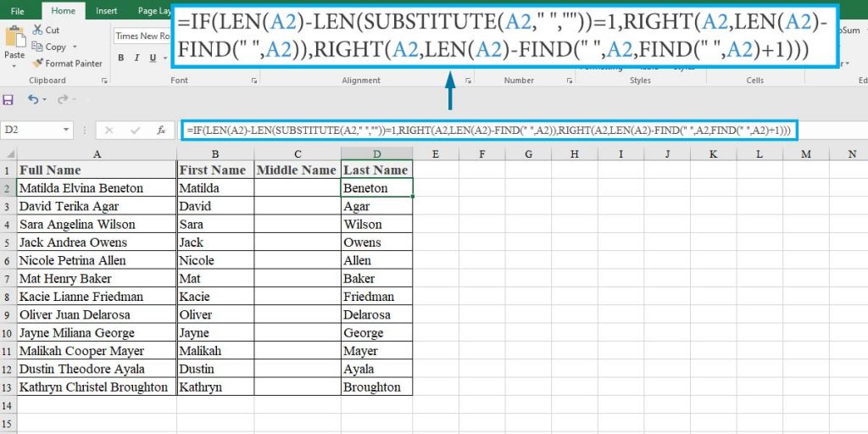The image size is (868, 434).
Task: Select the Last Name header cell
Action: (377, 170)
